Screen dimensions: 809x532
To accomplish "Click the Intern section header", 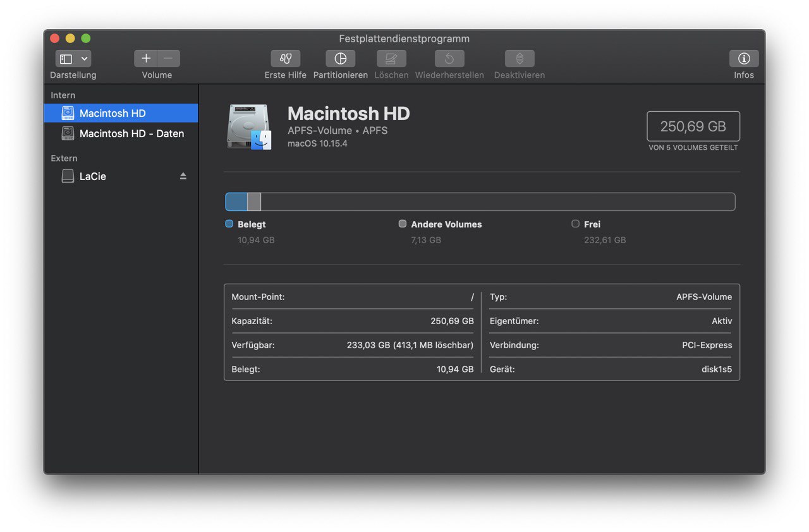I will (63, 95).
